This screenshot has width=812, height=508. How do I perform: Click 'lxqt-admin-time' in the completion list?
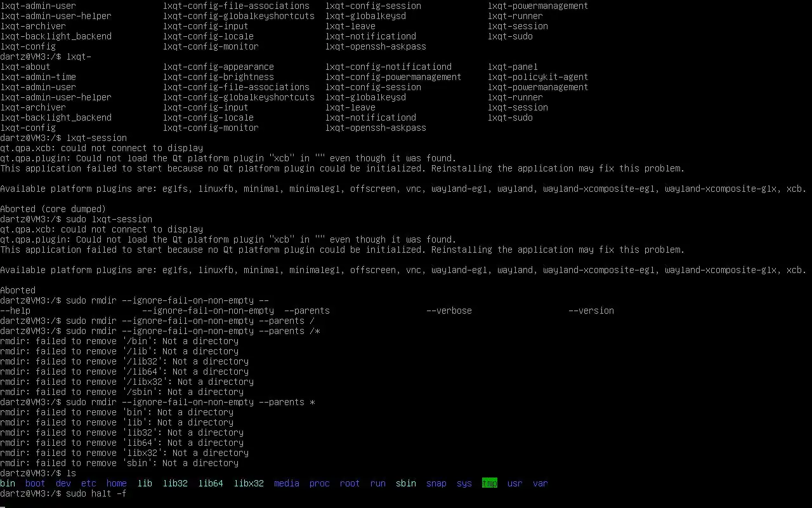click(38, 77)
